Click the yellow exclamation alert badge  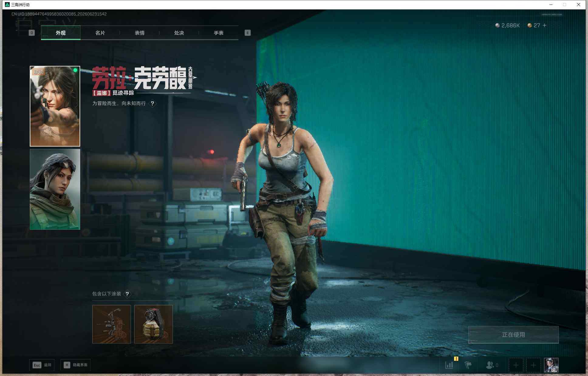tap(456, 359)
